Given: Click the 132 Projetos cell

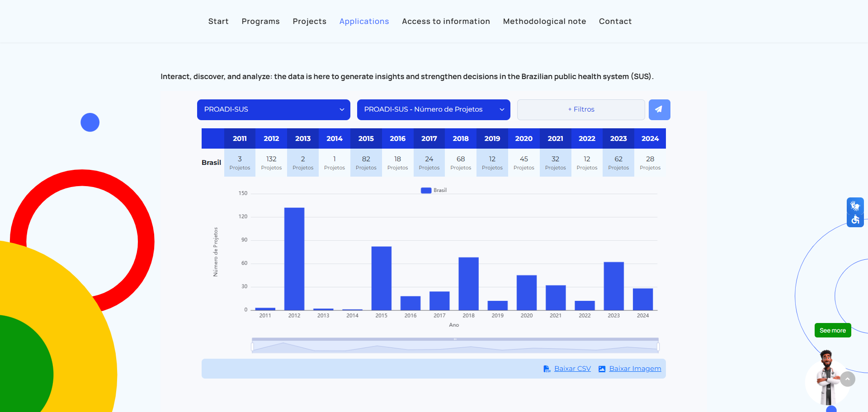Looking at the screenshot, I should [x=271, y=163].
